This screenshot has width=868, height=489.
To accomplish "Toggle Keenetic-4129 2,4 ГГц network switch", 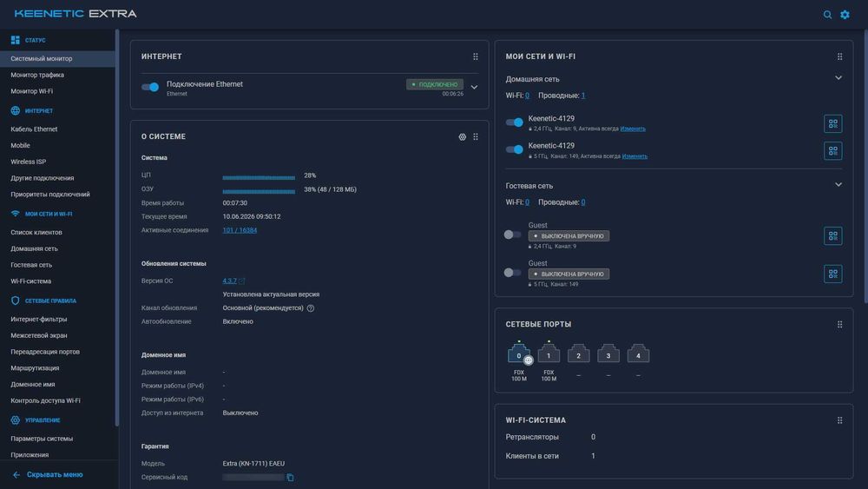I will (x=514, y=122).
